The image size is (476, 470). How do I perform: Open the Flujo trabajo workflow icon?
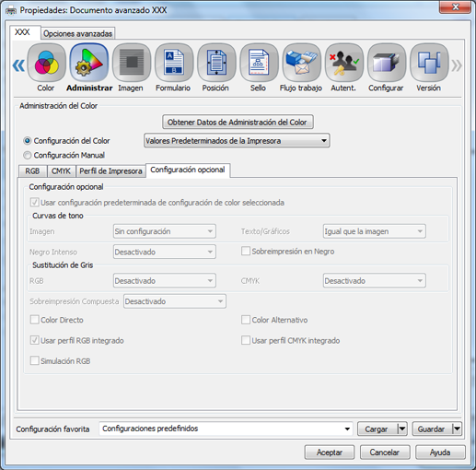(x=301, y=63)
